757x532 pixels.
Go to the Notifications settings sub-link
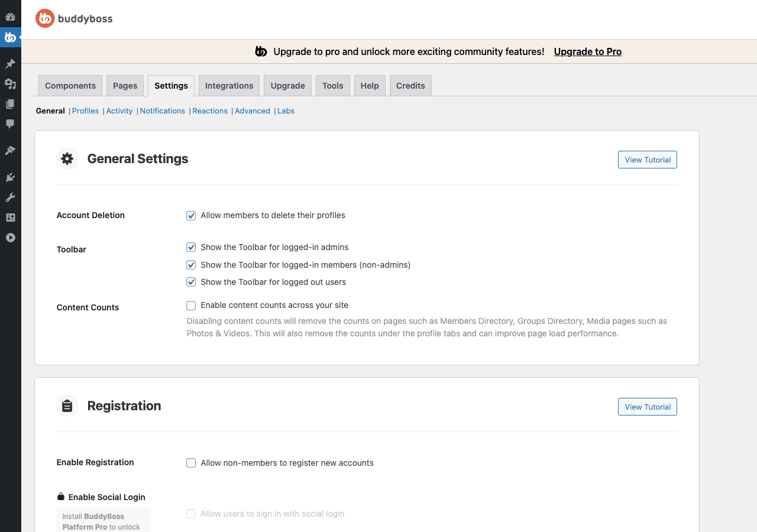click(163, 111)
